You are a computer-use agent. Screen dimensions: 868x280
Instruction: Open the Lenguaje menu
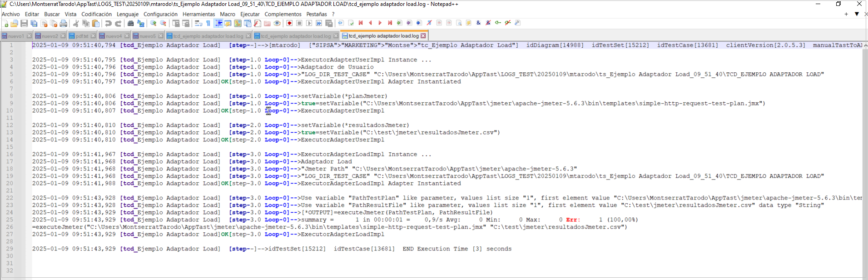click(128, 14)
